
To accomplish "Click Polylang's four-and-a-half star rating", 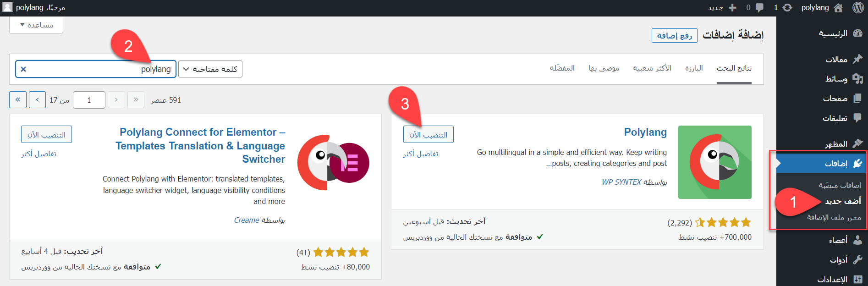I will click(723, 223).
